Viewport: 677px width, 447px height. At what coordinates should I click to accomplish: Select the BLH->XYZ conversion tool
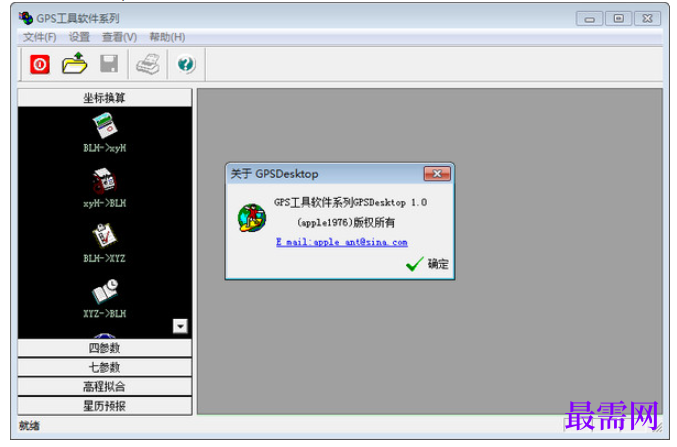pos(104,243)
